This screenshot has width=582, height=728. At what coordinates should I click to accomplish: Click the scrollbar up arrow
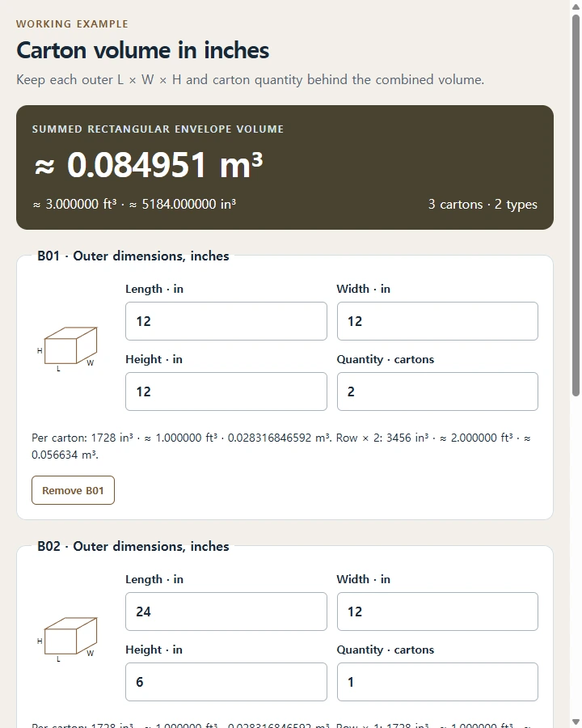(576, 6)
